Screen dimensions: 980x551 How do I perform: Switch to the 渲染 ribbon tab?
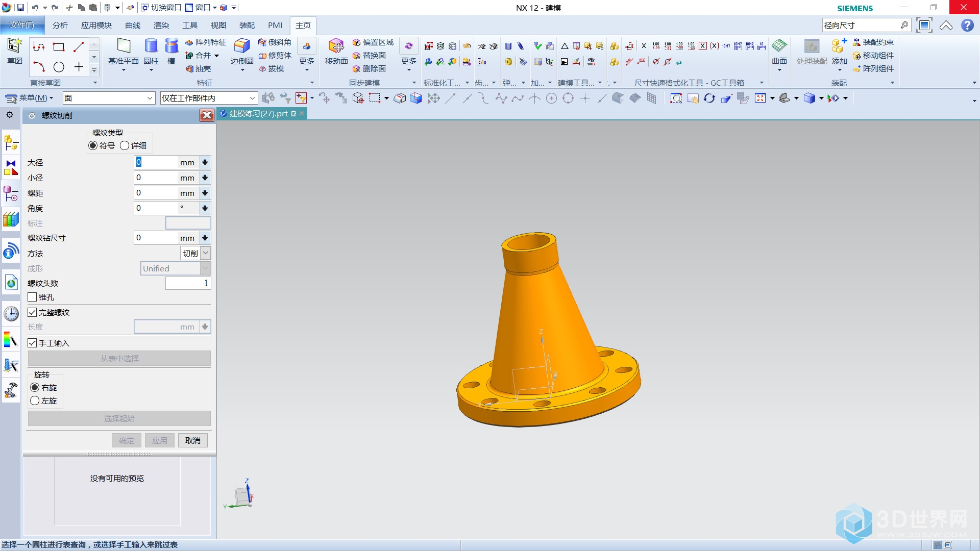[161, 25]
